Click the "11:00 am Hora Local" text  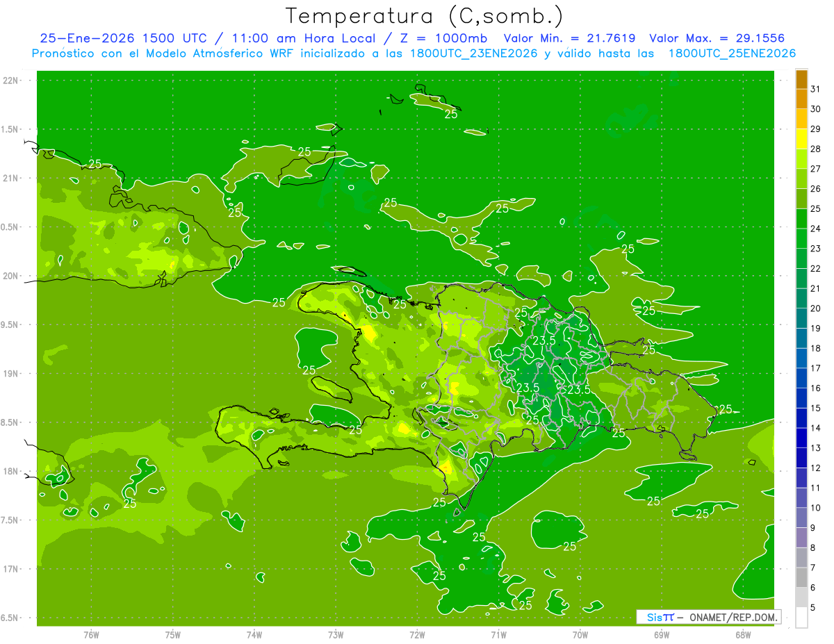[x=301, y=38]
